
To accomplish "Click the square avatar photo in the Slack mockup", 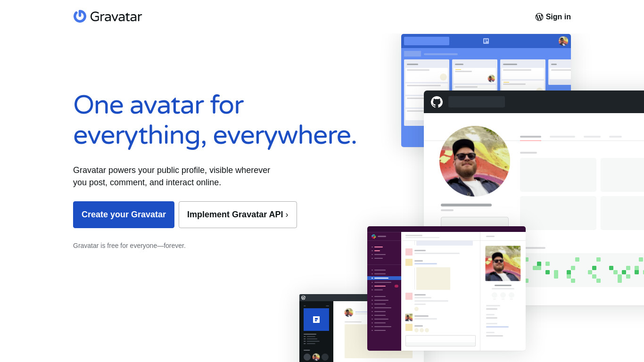I will coord(503,263).
